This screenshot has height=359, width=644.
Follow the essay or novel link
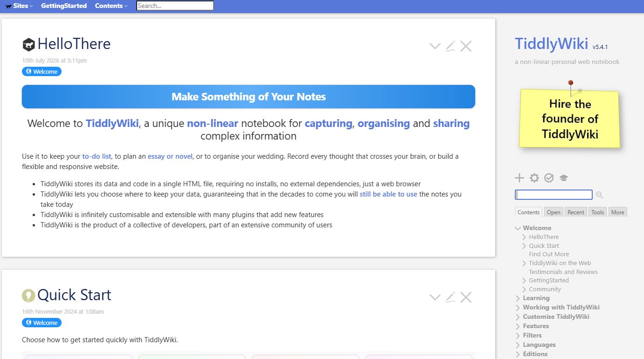[x=170, y=156]
